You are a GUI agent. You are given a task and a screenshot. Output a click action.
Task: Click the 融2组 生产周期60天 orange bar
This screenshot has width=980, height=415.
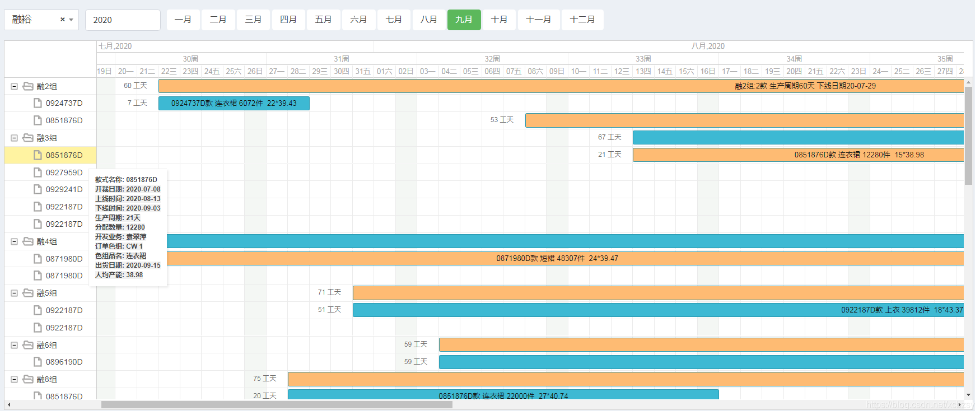561,86
